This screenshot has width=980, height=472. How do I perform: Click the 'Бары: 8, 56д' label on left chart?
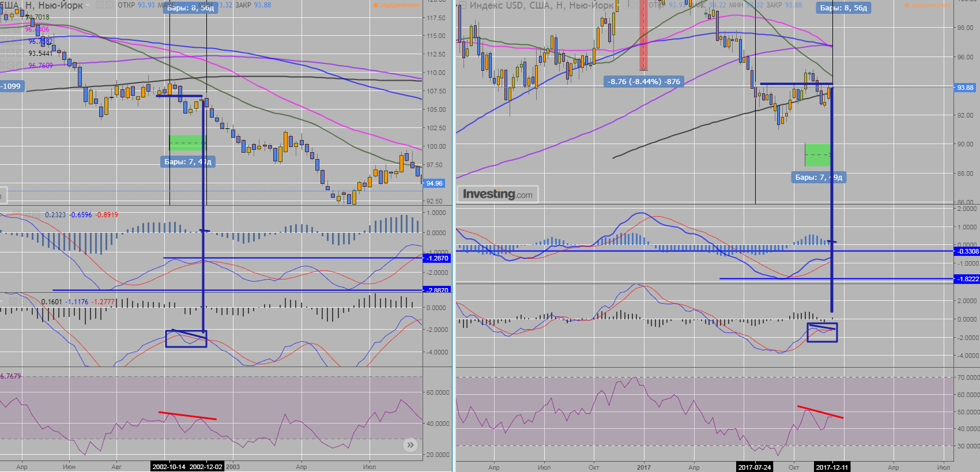point(190,8)
